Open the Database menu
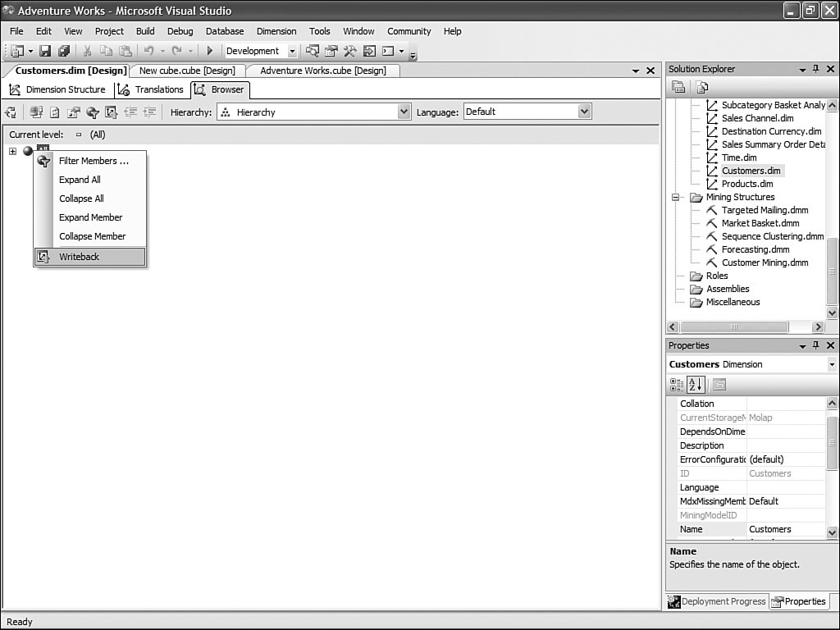840x630 pixels. point(225,31)
